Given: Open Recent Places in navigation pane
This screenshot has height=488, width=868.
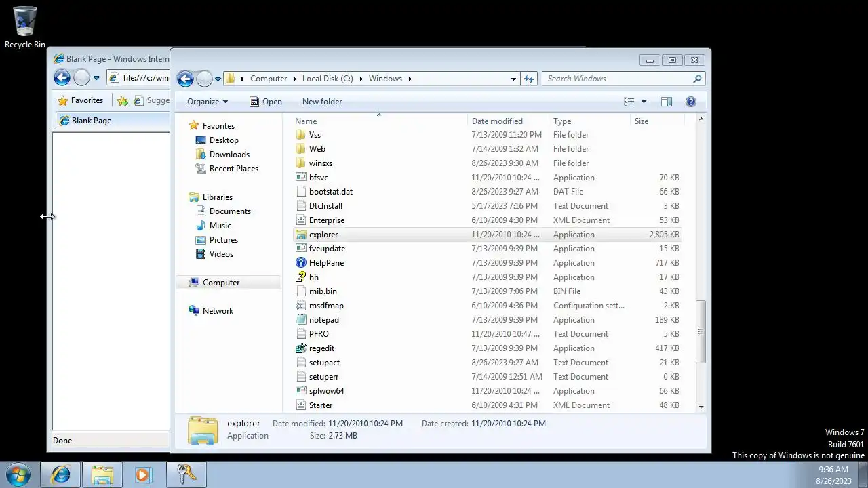Looking at the screenshot, I should click(233, 169).
